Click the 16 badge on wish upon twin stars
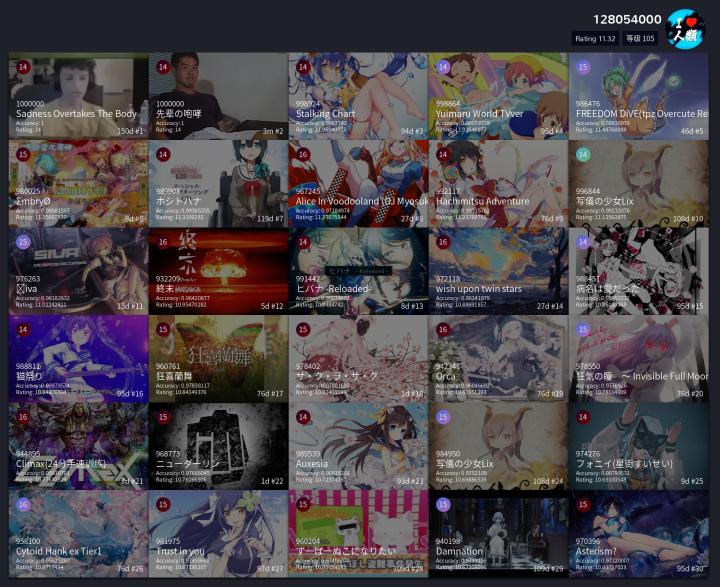This screenshot has height=587, width=720. [443, 242]
